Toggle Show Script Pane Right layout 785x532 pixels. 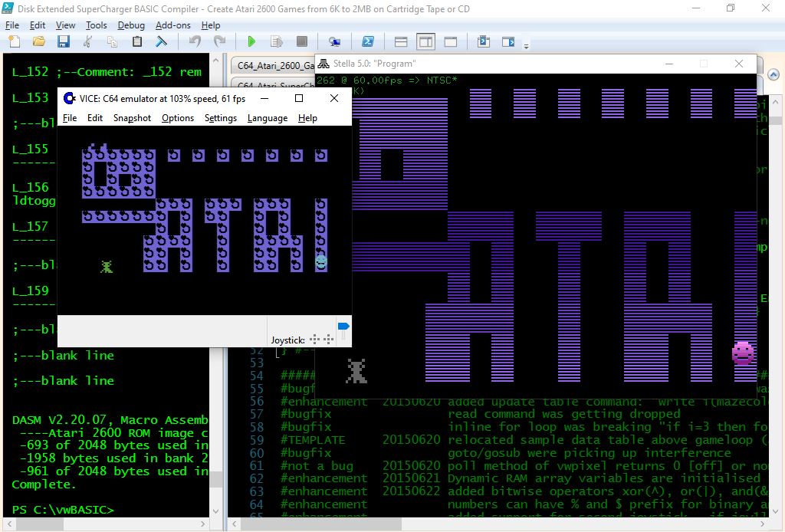pos(425,41)
